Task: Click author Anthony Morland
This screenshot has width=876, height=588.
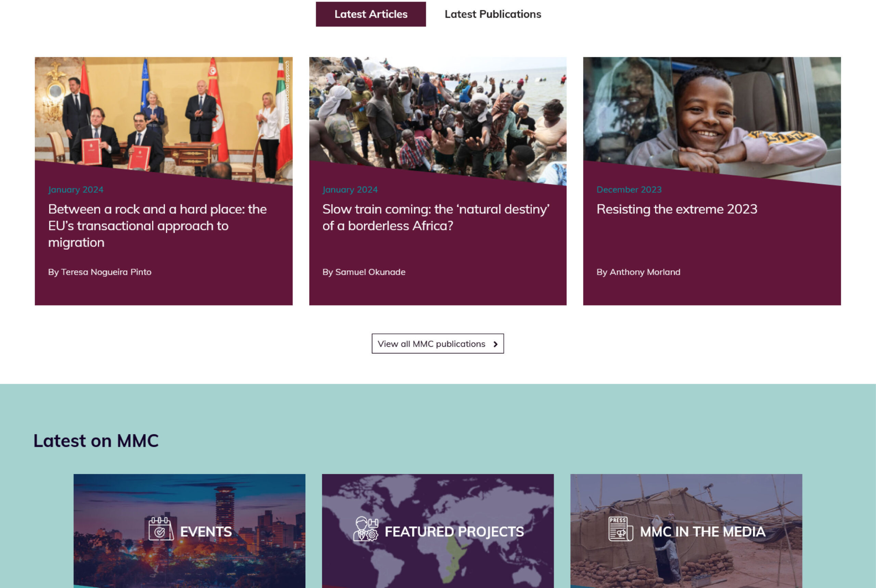Action: click(x=638, y=272)
